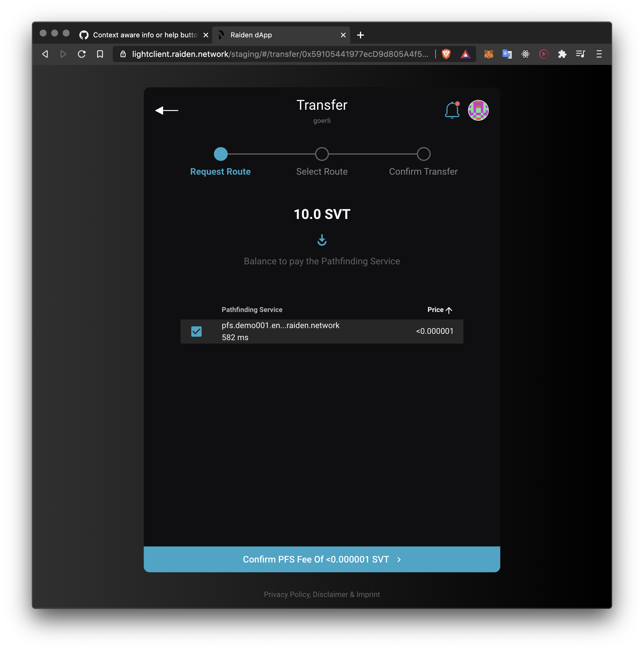Close the Context aware info tab
644x651 pixels.
tap(206, 35)
